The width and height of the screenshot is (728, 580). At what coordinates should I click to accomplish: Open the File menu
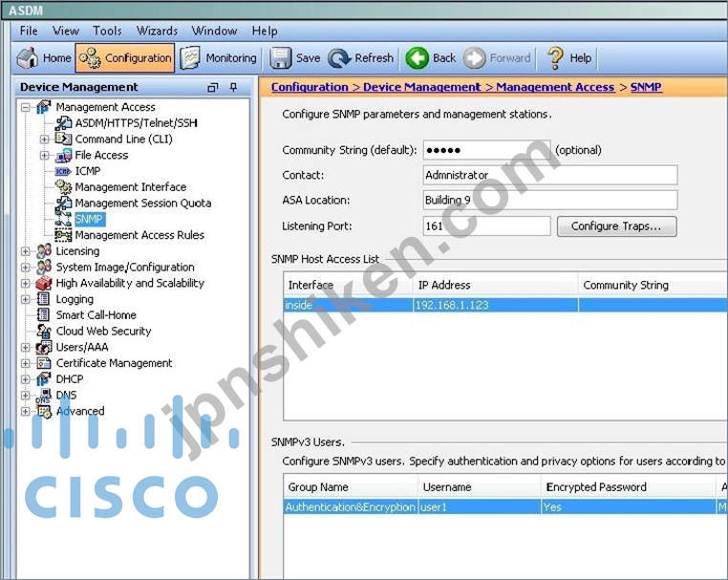tap(29, 32)
